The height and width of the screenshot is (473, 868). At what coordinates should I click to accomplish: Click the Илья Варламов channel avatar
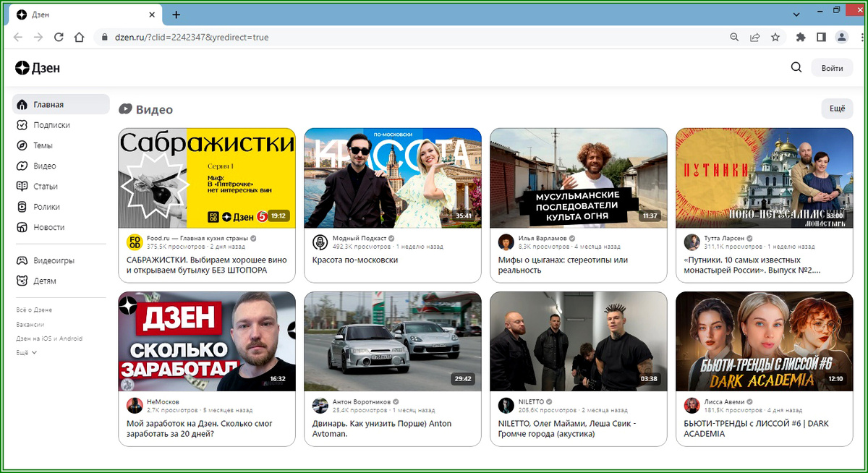(506, 242)
